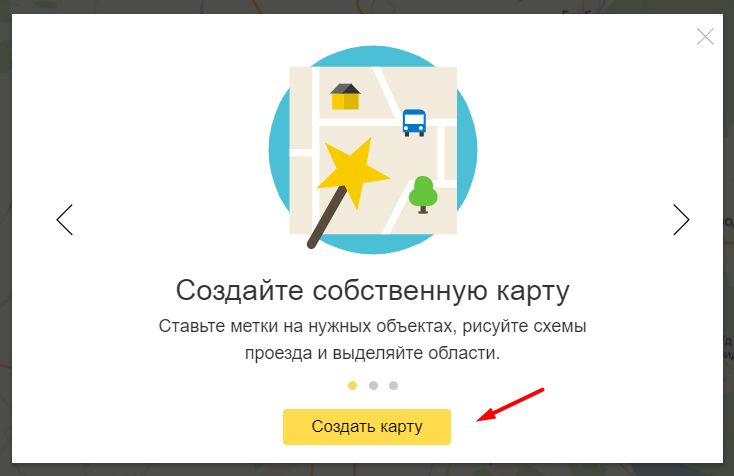Click the heading Создайте собственную карту
This screenshot has height=476, width=734.
373,291
